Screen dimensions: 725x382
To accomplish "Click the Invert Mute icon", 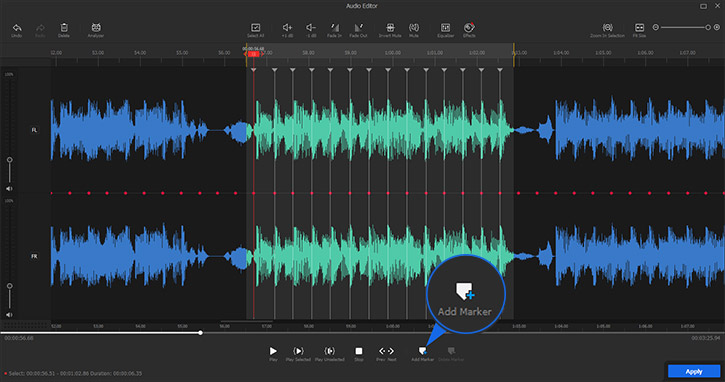I will coord(390,28).
